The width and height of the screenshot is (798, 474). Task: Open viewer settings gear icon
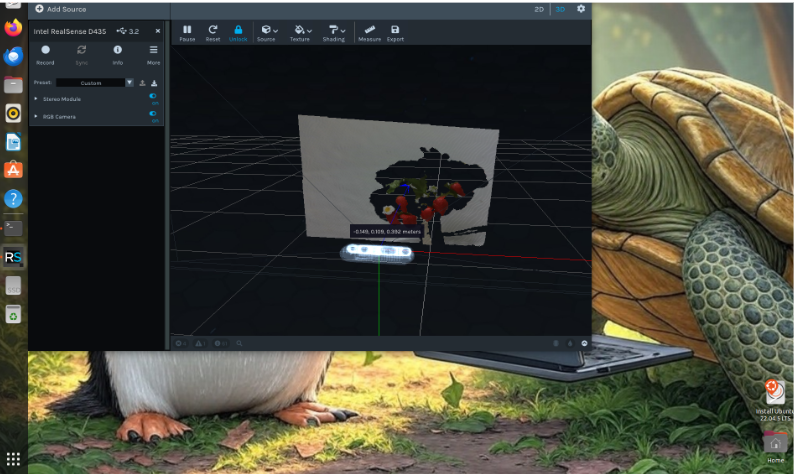point(581,9)
